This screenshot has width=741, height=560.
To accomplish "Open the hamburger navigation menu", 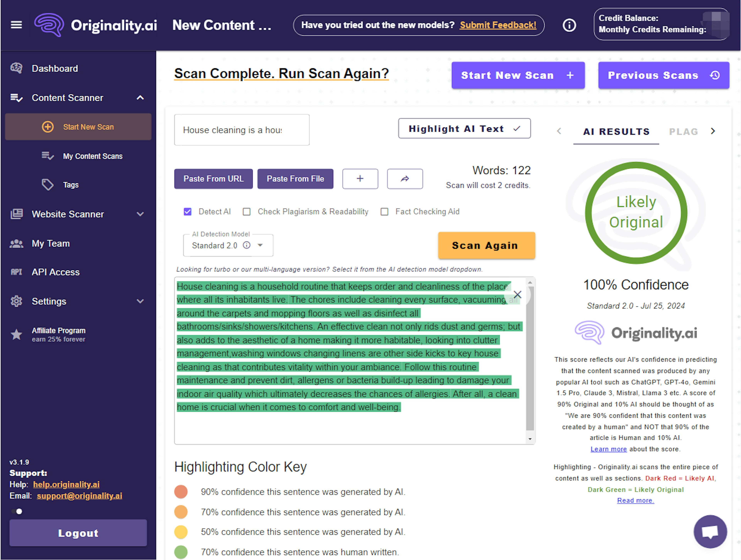I will point(16,25).
